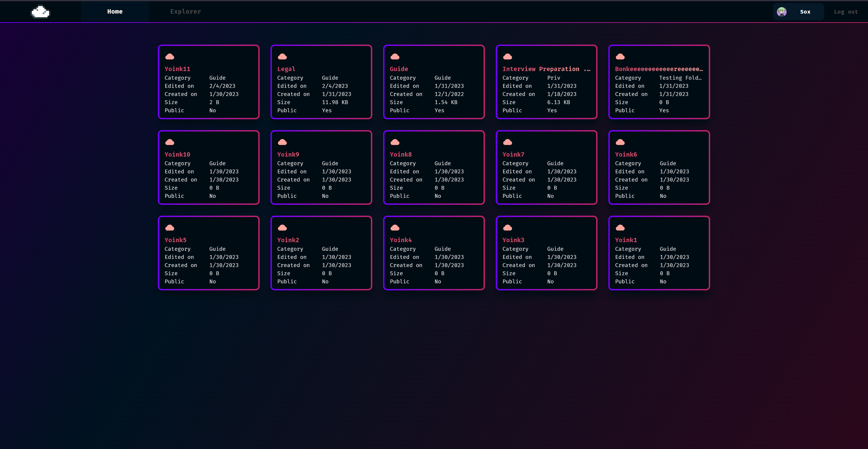Viewport: 868px width, 449px height.
Task: Select the Home tab
Action: [115, 12]
